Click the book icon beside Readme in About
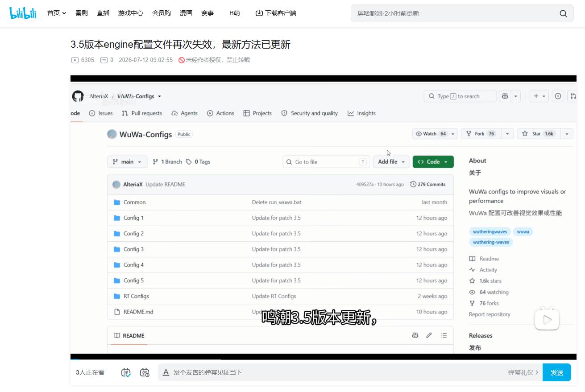 point(472,259)
